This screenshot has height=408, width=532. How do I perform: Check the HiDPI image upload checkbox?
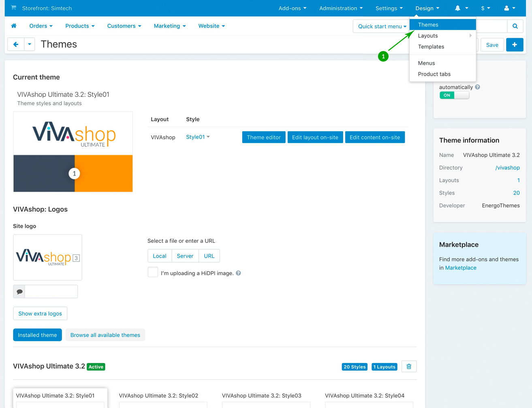pyautogui.click(x=153, y=272)
